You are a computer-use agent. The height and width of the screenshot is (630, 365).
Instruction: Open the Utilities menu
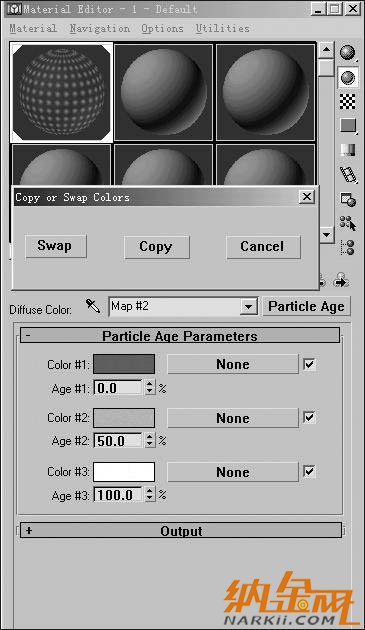click(223, 29)
